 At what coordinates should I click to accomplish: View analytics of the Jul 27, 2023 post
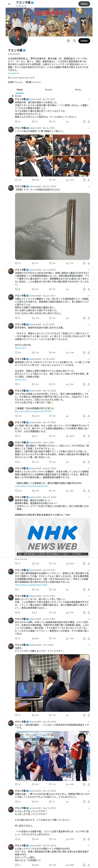tap(68, 352)
